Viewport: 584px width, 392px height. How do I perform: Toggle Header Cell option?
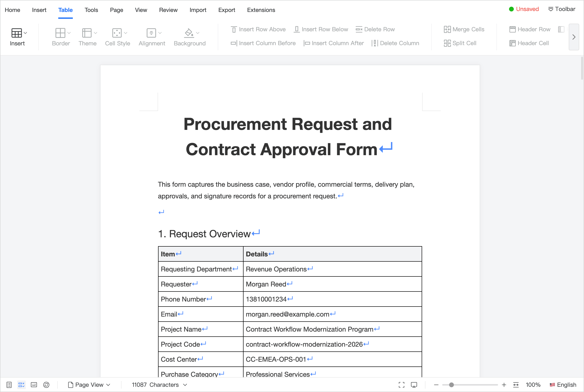coord(529,43)
